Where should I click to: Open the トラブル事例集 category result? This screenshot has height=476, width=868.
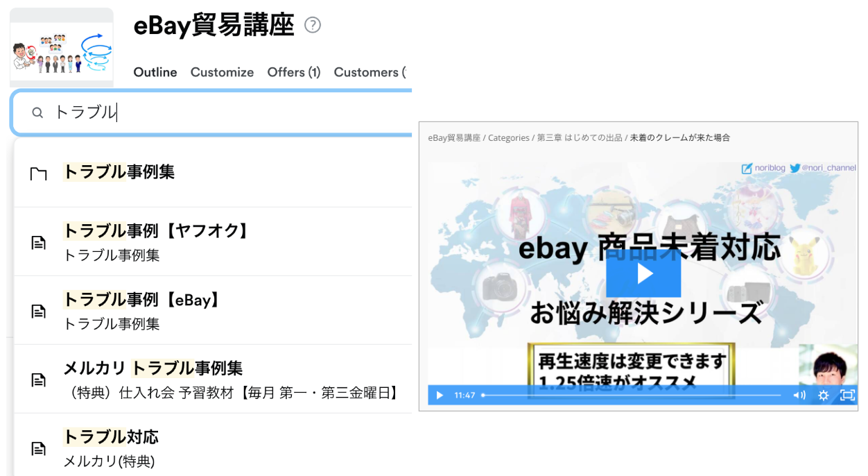(213, 173)
